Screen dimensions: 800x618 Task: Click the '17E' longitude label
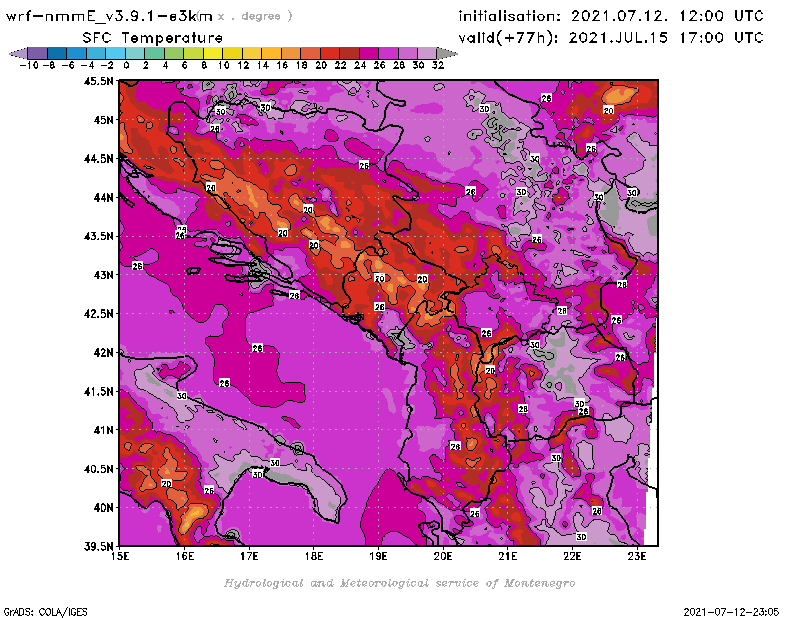[x=249, y=556]
